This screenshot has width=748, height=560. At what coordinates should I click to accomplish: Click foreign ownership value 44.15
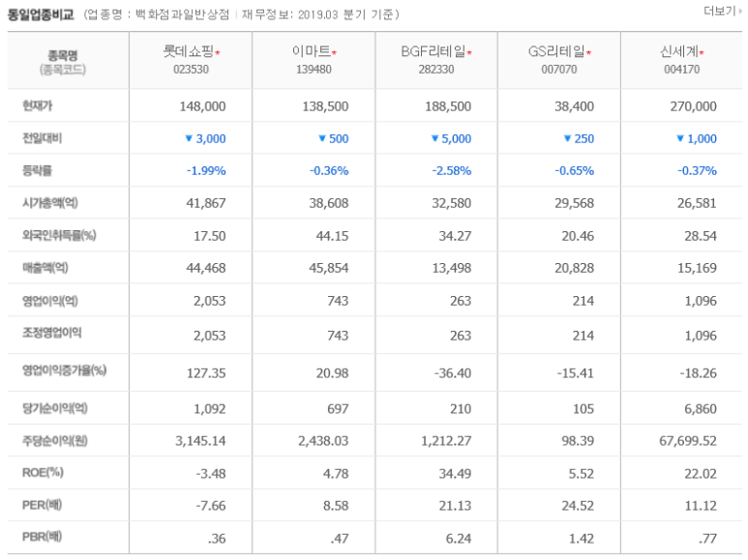point(332,236)
